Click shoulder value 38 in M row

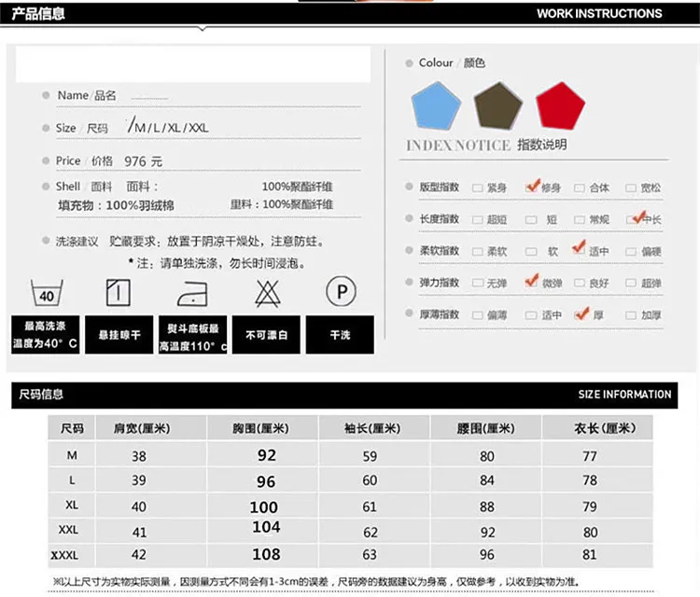click(x=139, y=456)
